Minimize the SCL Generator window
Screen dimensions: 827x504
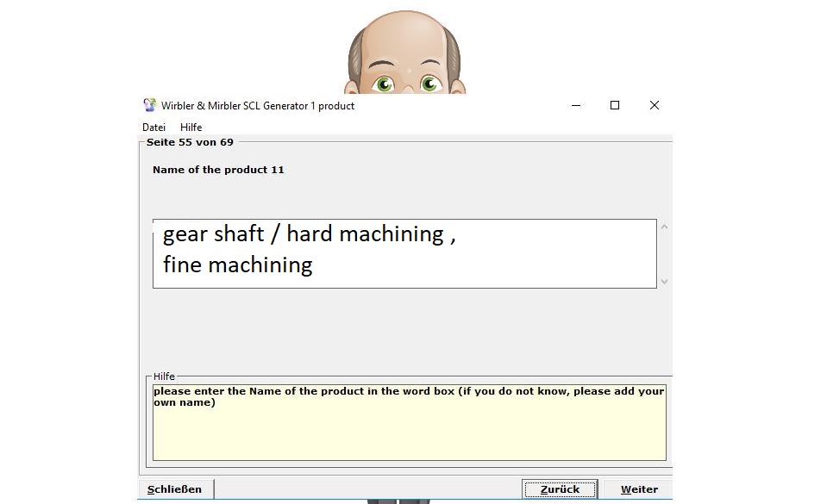[575, 105]
